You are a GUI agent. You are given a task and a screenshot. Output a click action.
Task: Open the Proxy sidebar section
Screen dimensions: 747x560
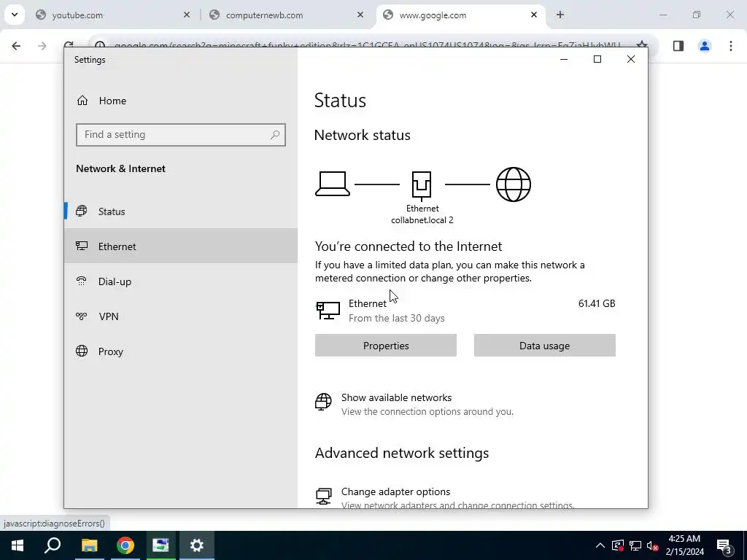point(181,351)
